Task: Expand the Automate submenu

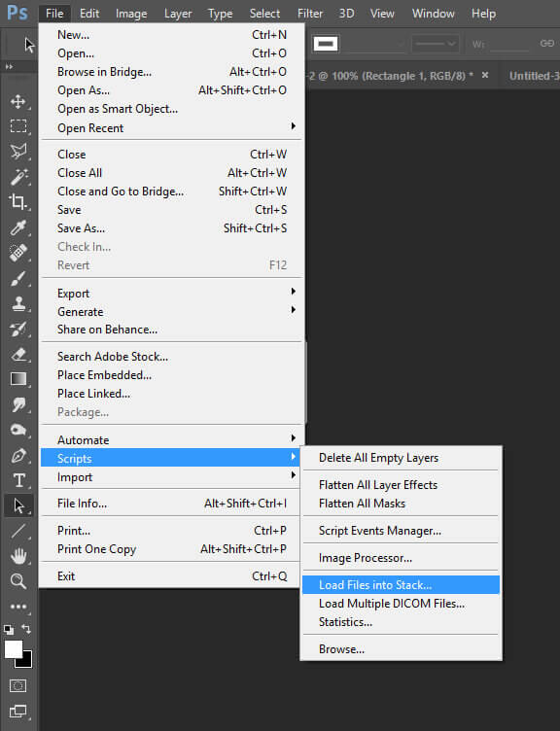Action: [x=171, y=439]
